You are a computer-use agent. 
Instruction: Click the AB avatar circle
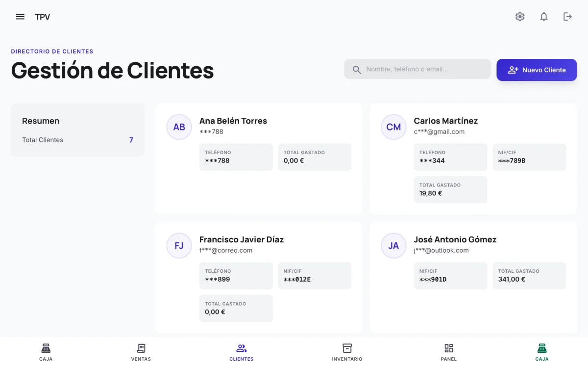coord(179,127)
